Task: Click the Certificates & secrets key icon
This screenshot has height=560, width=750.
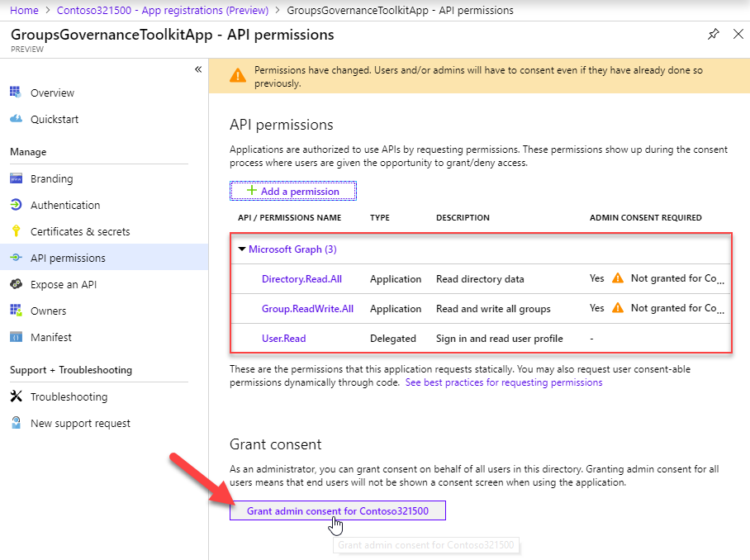Action: point(16,231)
